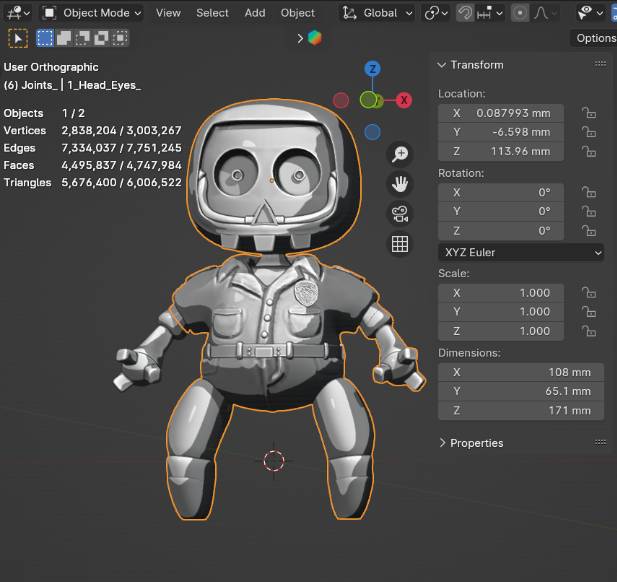617x582 pixels.
Task: Click the Scale Z field
Action: click(501, 331)
